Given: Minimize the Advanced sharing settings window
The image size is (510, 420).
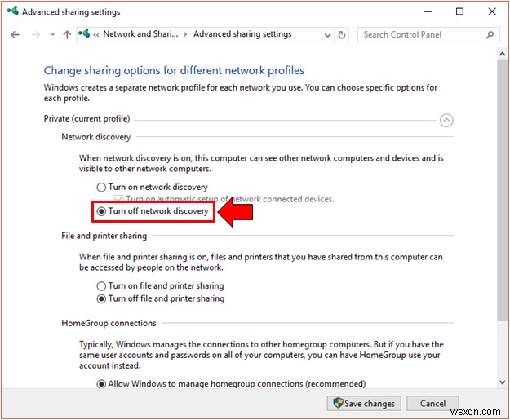Looking at the screenshot, I should tap(428, 11).
